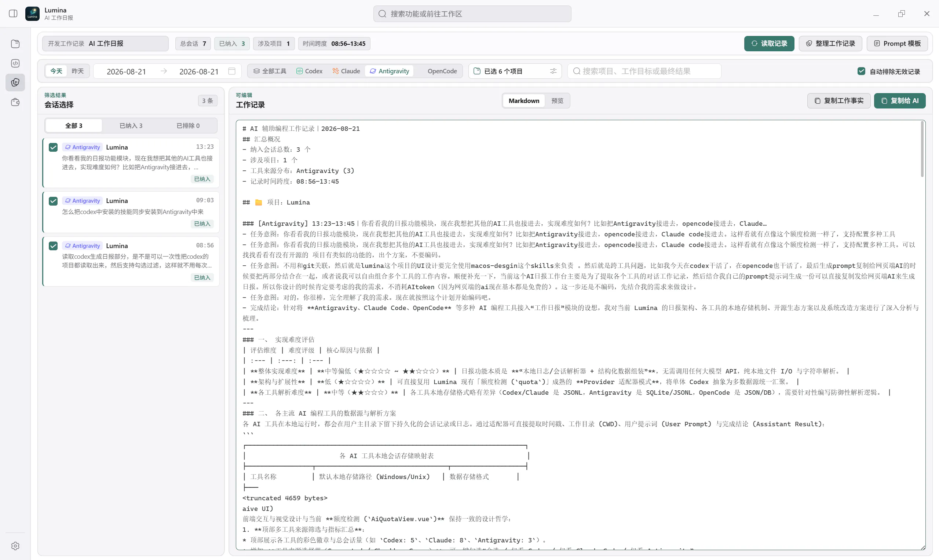Open the first sidebar folder icon
Viewport: 939px width, 560px height.
coord(15,44)
